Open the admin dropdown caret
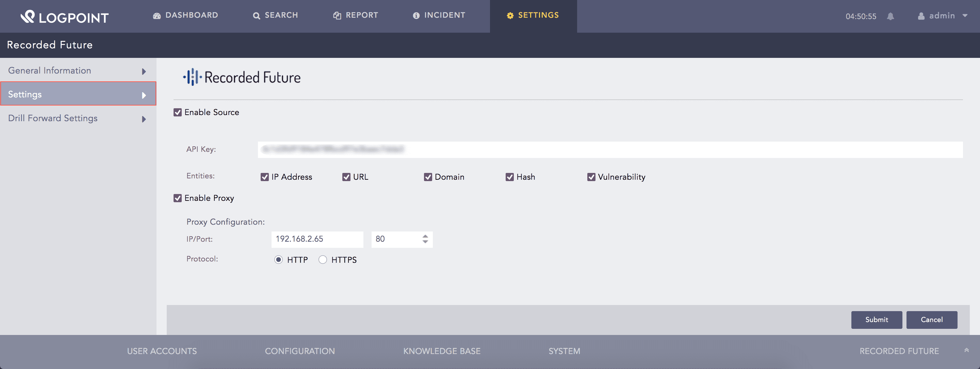Image resolution: width=980 pixels, height=369 pixels. click(x=965, y=16)
